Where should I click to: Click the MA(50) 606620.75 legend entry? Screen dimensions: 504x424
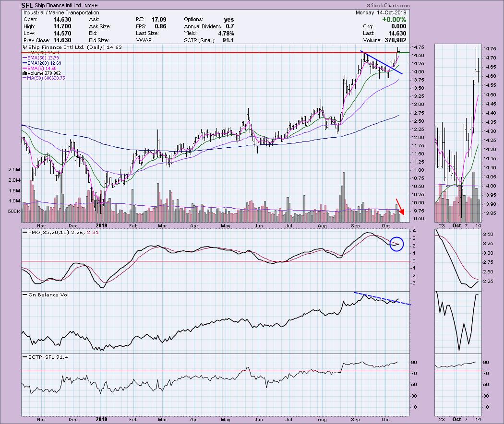[x=44, y=78]
